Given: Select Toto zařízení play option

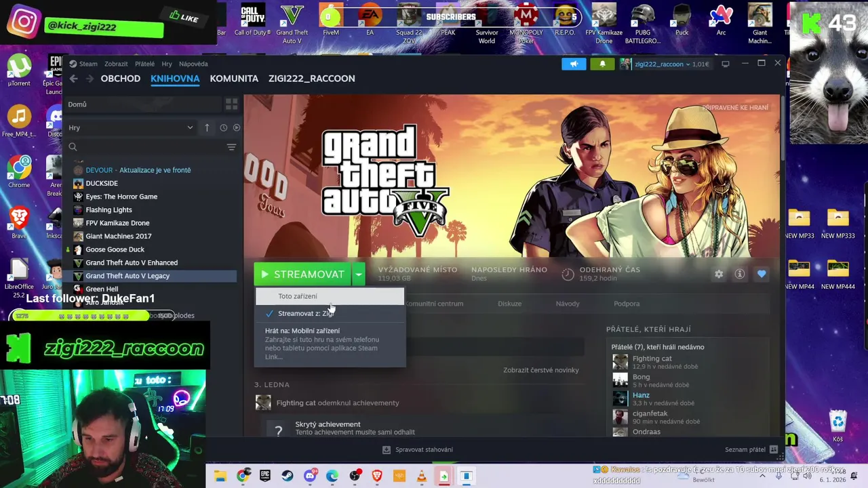Looking at the screenshot, I should point(330,296).
